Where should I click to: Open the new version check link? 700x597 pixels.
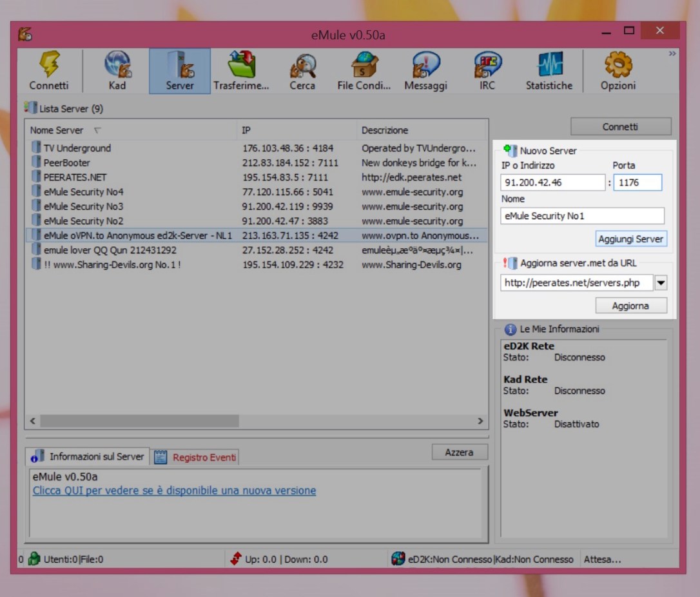(x=174, y=491)
